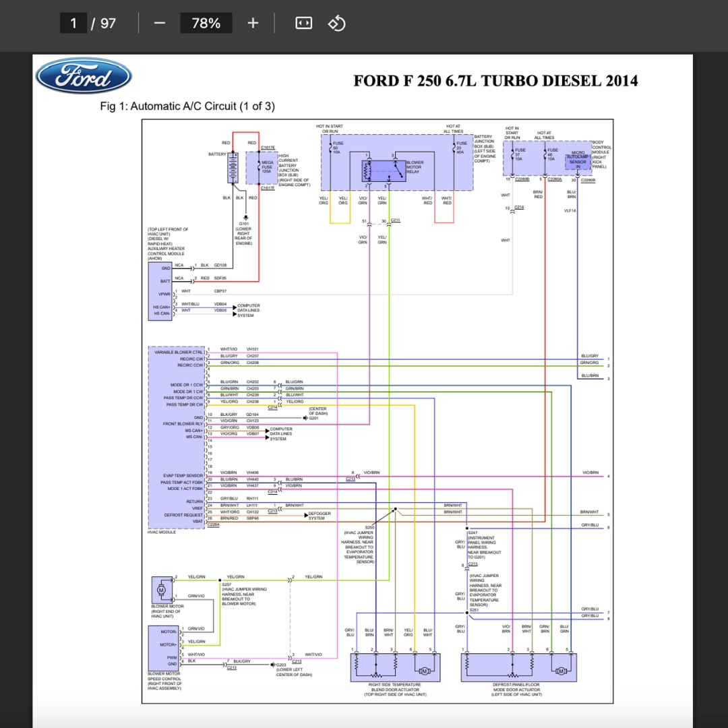Click the zoom out minus button

pos(159,23)
